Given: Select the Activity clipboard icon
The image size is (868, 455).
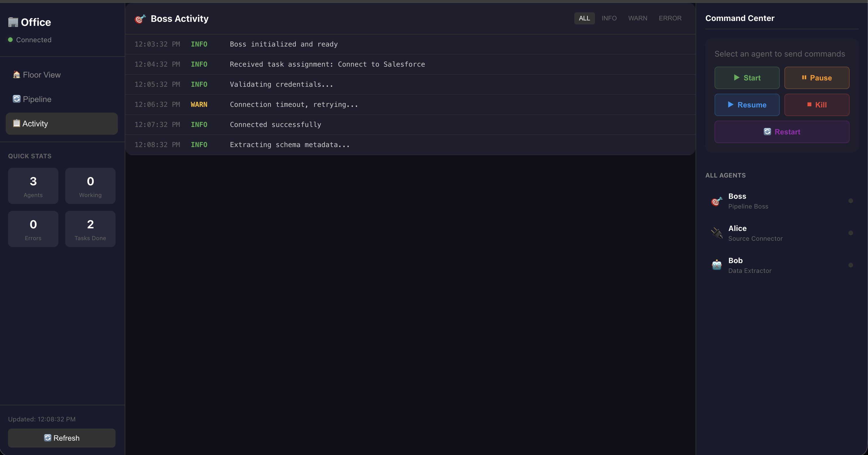Looking at the screenshot, I should (x=16, y=123).
